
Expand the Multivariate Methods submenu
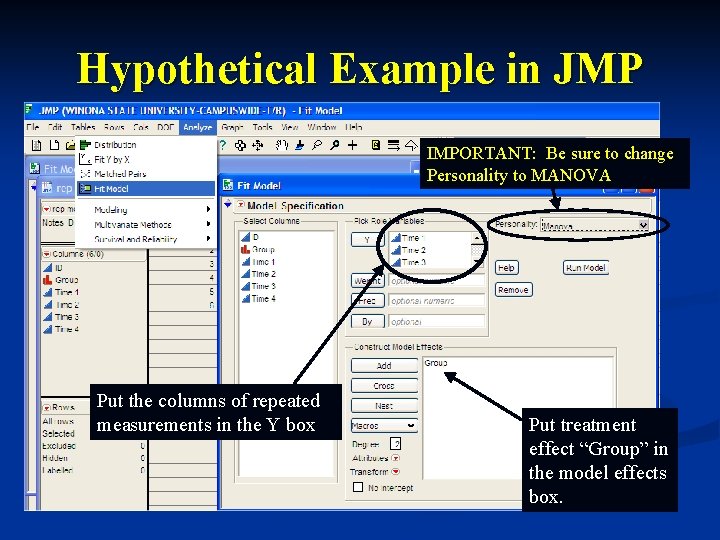(146, 225)
